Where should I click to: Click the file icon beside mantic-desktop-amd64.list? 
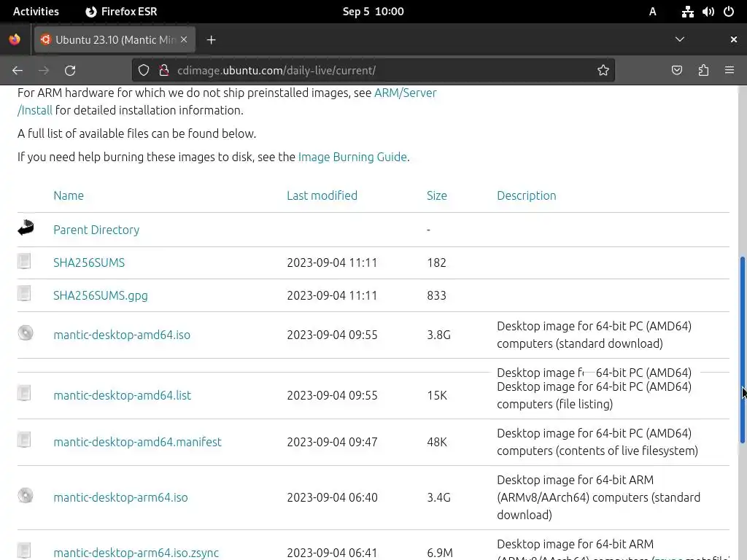(24, 393)
